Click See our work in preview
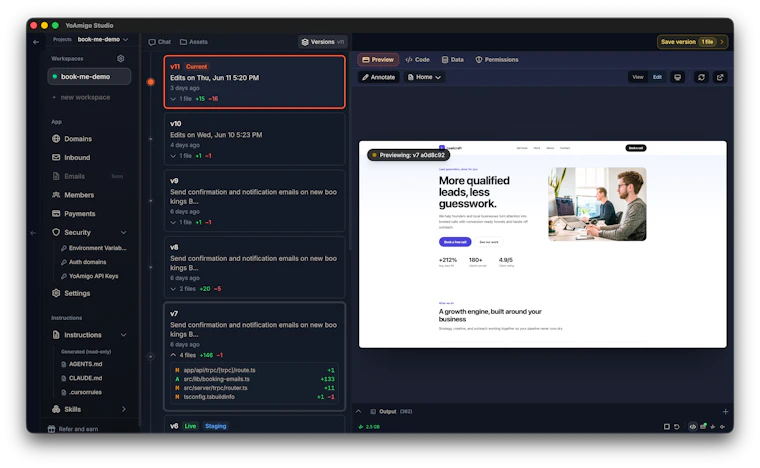The width and height of the screenshot is (760, 468). [489, 242]
